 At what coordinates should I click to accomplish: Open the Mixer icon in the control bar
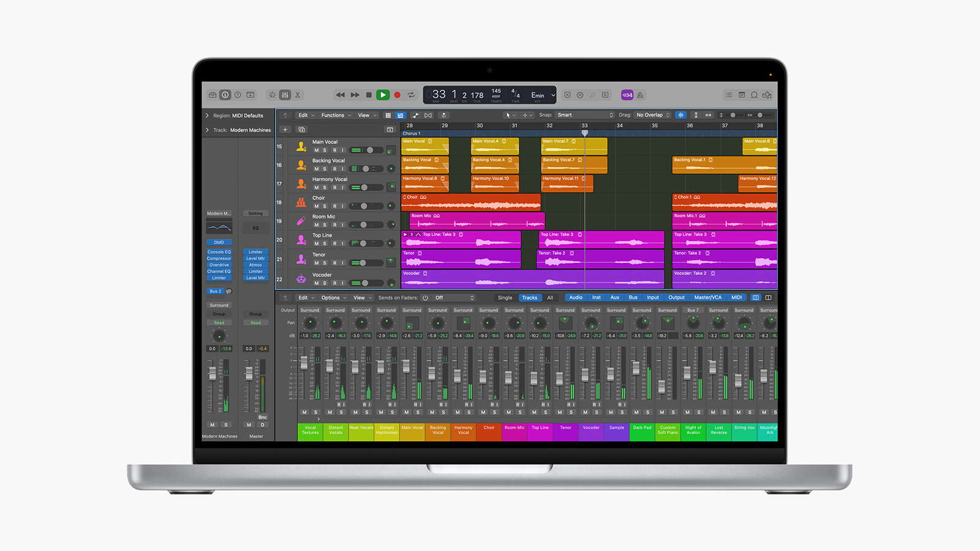pos(285,95)
